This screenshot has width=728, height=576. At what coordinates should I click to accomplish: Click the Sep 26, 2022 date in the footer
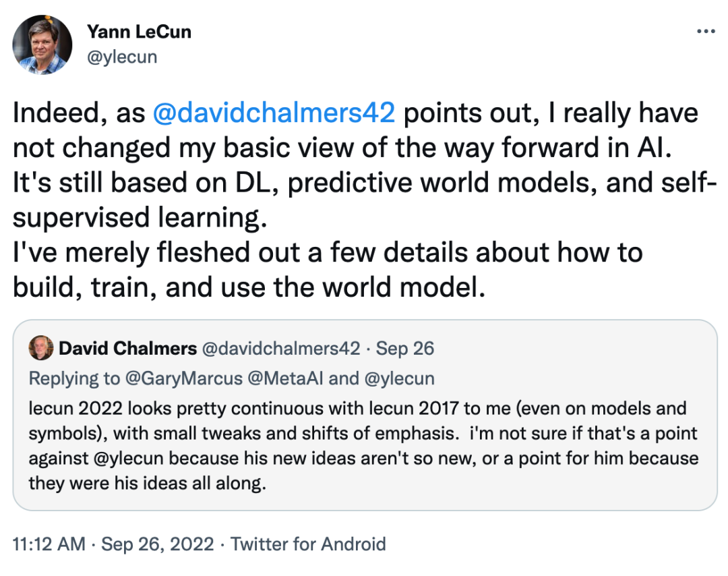(x=158, y=544)
